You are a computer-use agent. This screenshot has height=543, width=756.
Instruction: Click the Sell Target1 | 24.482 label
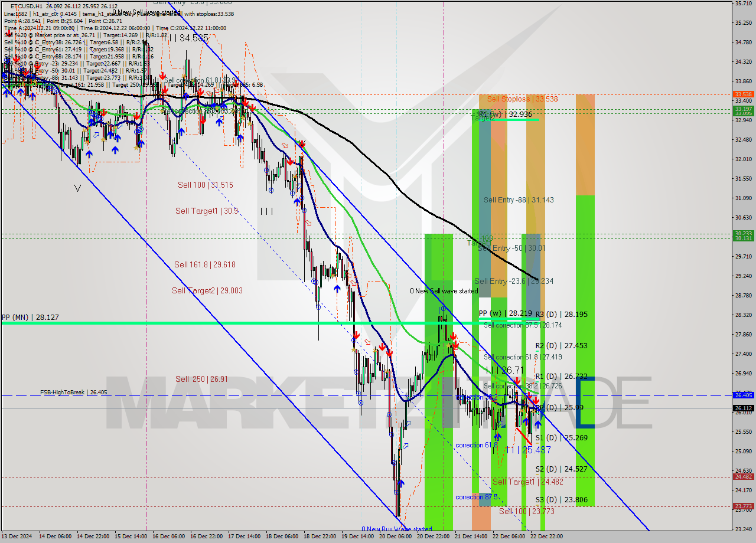(527, 482)
